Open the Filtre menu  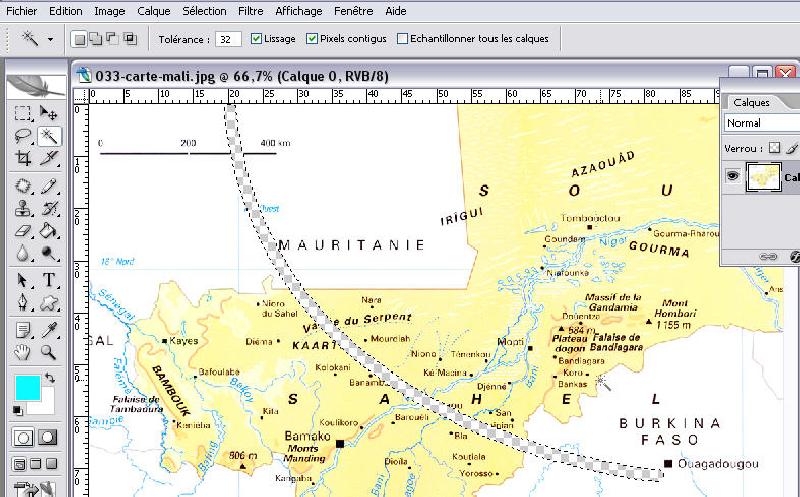click(x=251, y=11)
